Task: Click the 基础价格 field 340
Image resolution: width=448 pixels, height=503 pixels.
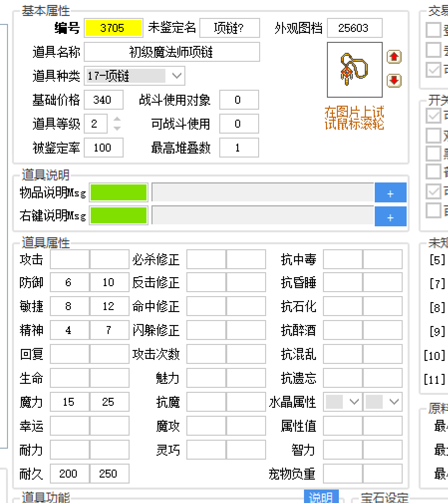Action: pyautogui.click(x=104, y=100)
